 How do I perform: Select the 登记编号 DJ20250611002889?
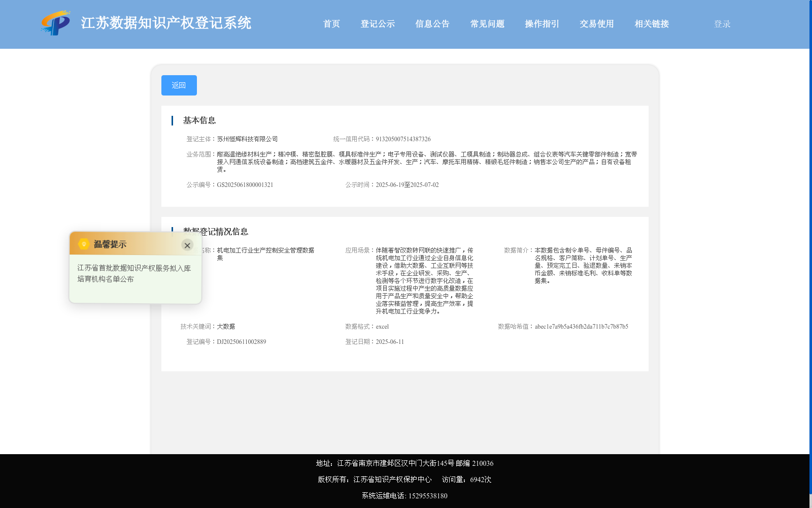click(242, 342)
